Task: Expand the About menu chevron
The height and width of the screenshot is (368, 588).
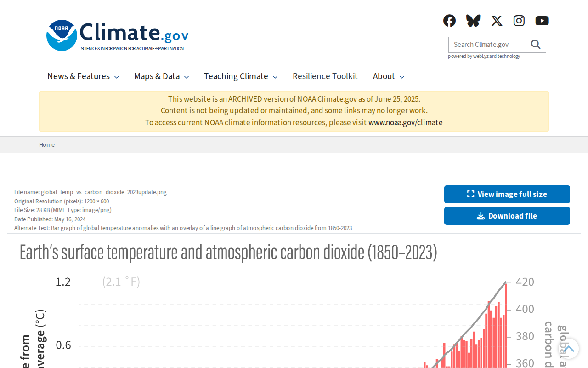Action: [402, 77]
